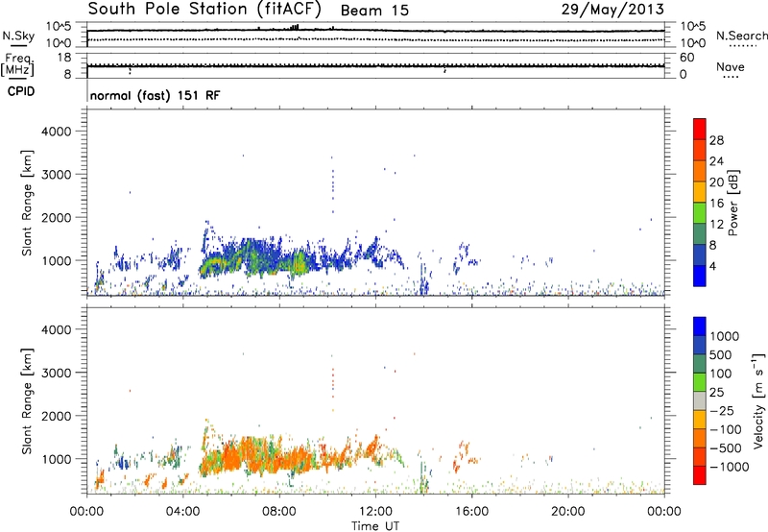This screenshot has width=768, height=532.
Task: Click the 4000 tick in power panel
Action: click(57, 132)
